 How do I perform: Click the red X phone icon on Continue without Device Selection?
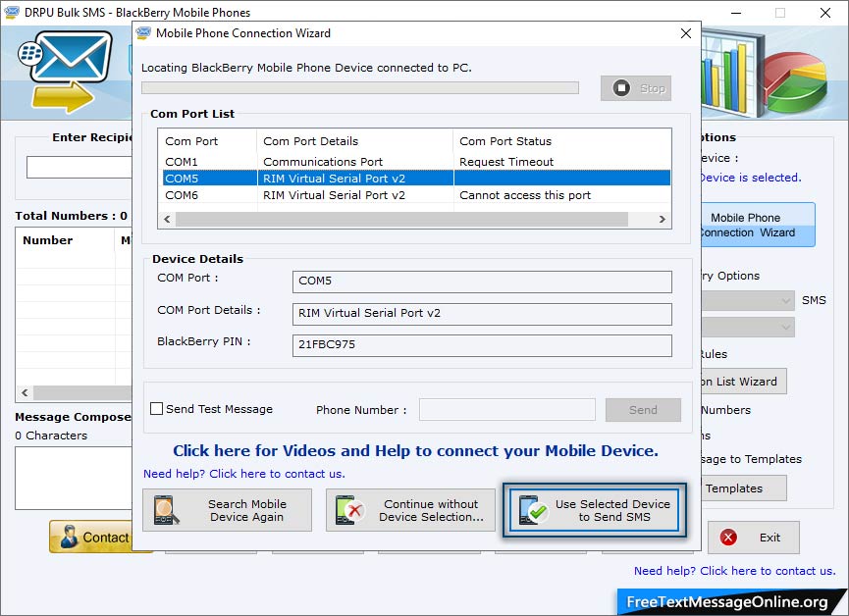(349, 510)
